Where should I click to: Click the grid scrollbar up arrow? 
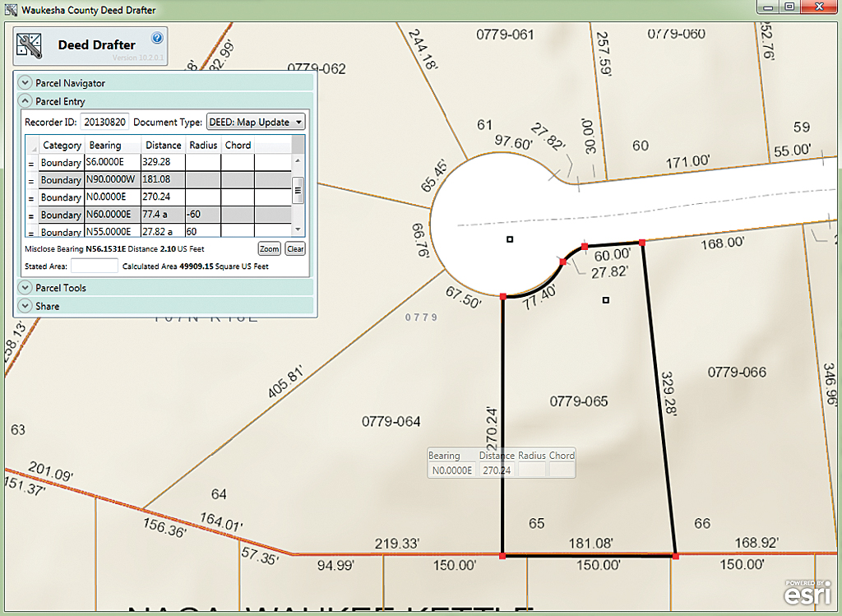298,160
